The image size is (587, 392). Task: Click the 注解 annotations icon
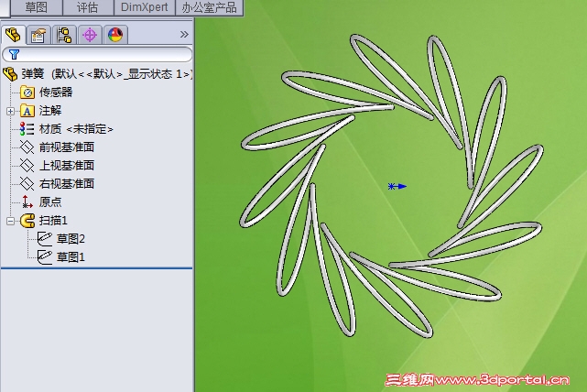click(x=27, y=111)
